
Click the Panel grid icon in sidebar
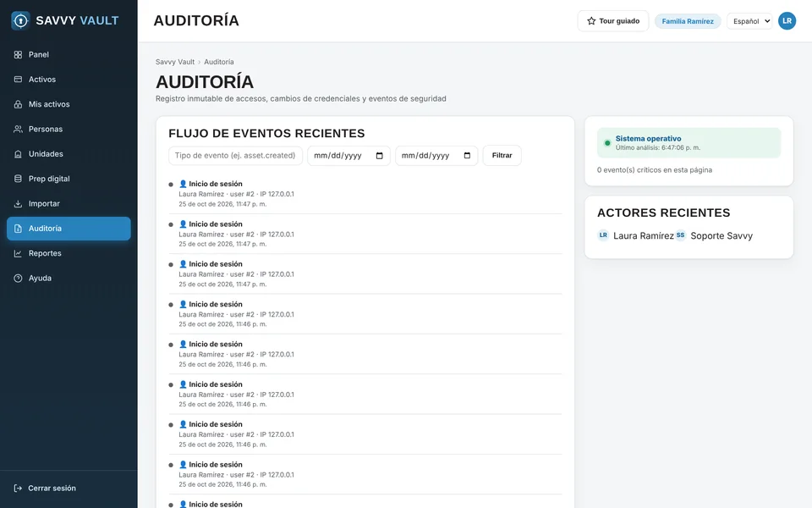pyautogui.click(x=18, y=55)
